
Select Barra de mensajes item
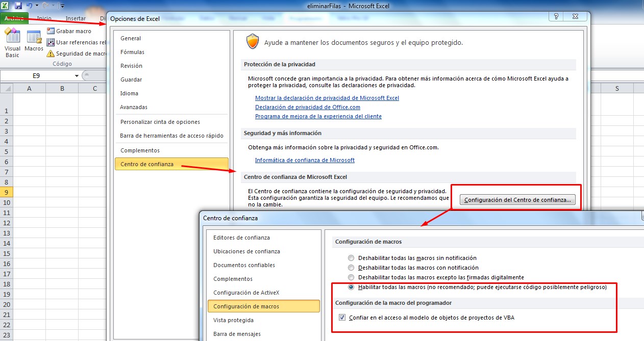tap(263, 334)
